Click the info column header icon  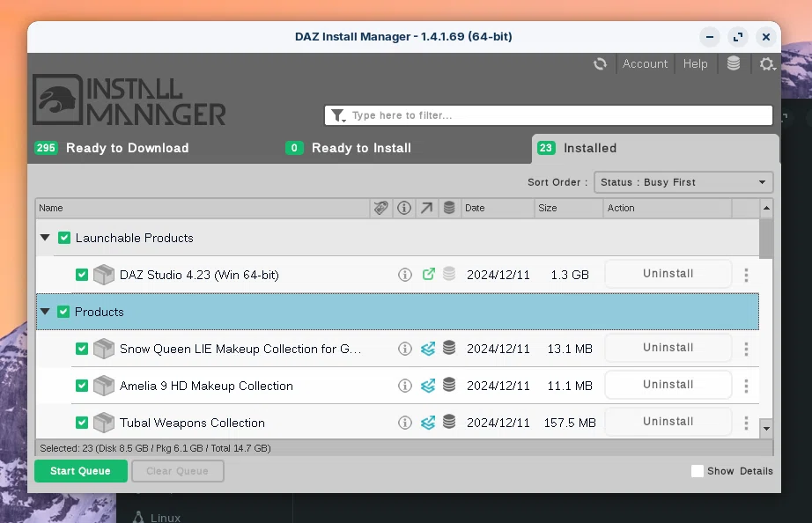pos(404,208)
